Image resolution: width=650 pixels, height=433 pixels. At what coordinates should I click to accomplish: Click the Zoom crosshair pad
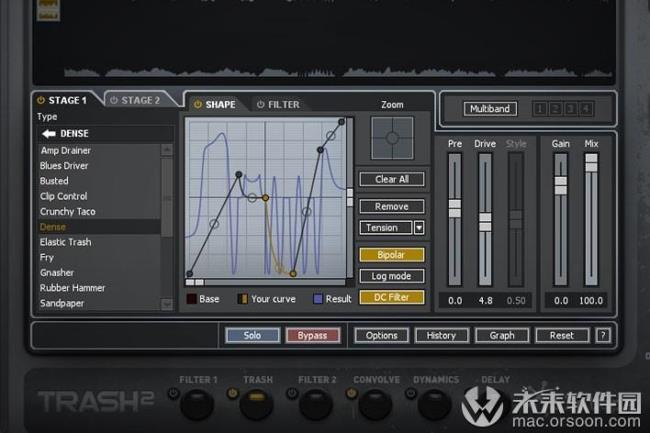pos(392,138)
